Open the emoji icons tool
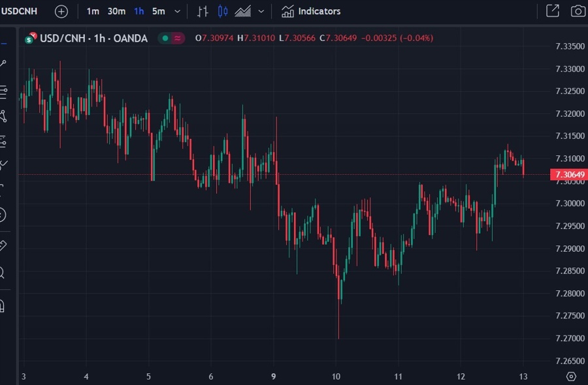Image resolution: width=588 pixels, height=385 pixels. pos(2,215)
